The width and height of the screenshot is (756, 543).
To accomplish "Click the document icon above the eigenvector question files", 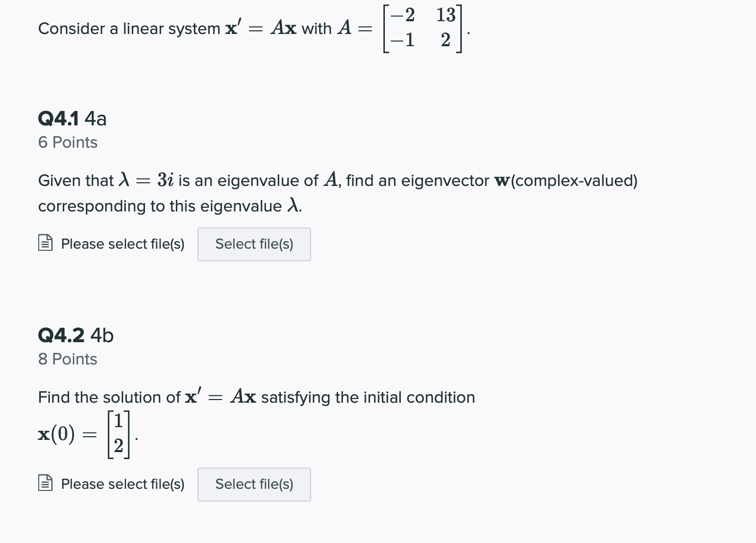I will coord(45,243).
